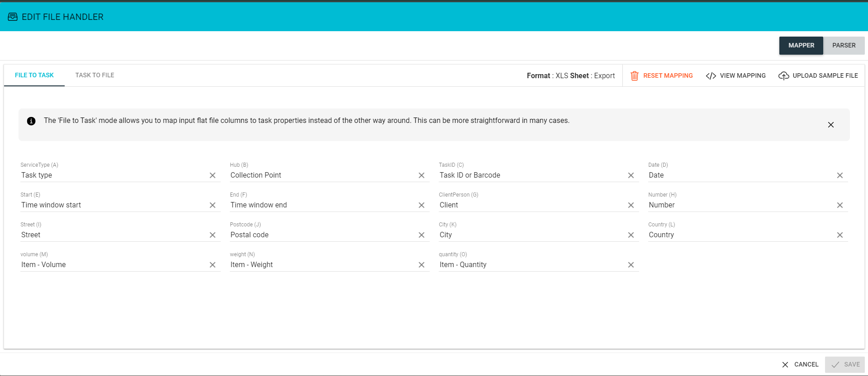
Task: Click Upload Sample File
Action: point(818,76)
